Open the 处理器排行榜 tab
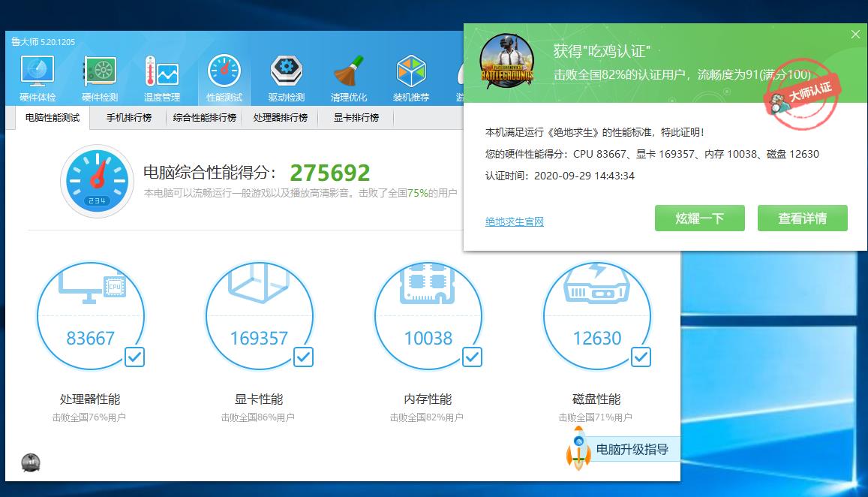Image resolution: width=868 pixels, height=497 pixels. point(280,117)
